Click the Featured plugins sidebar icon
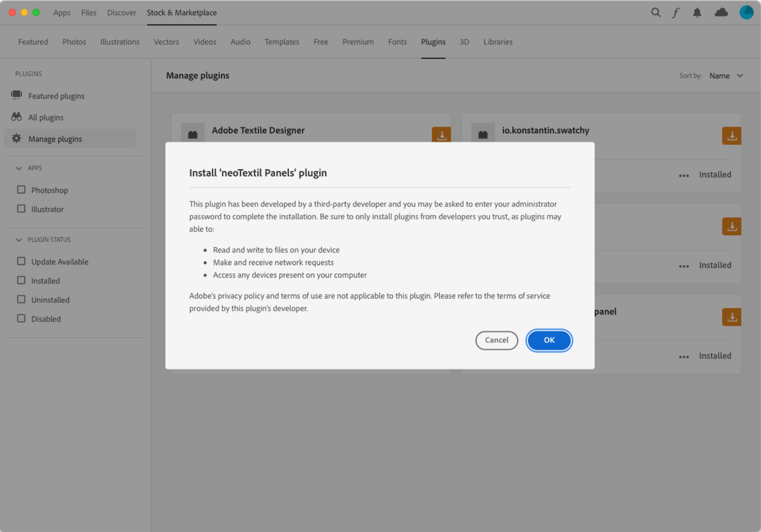The height and width of the screenshot is (532, 761). tap(16, 95)
